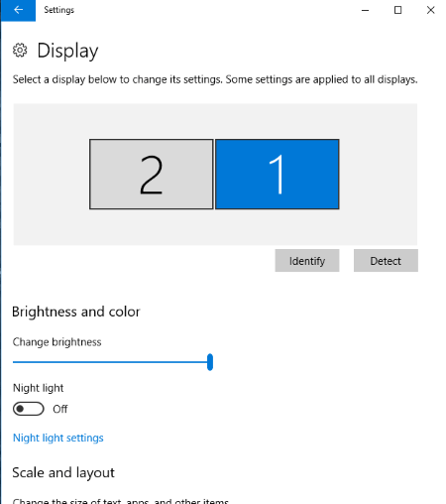Viewport: 446px width, 504px height.
Task: Maximize the Settings window
Action: click(398, 10)
